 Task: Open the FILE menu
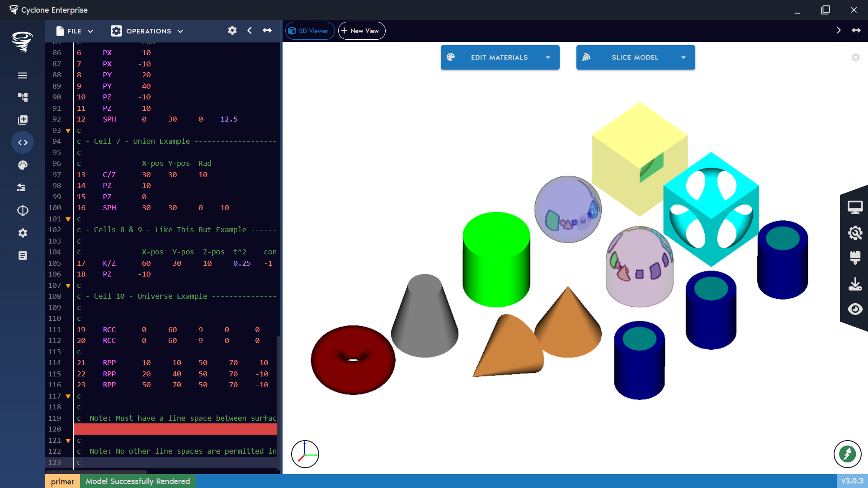(x=74, y=31)
